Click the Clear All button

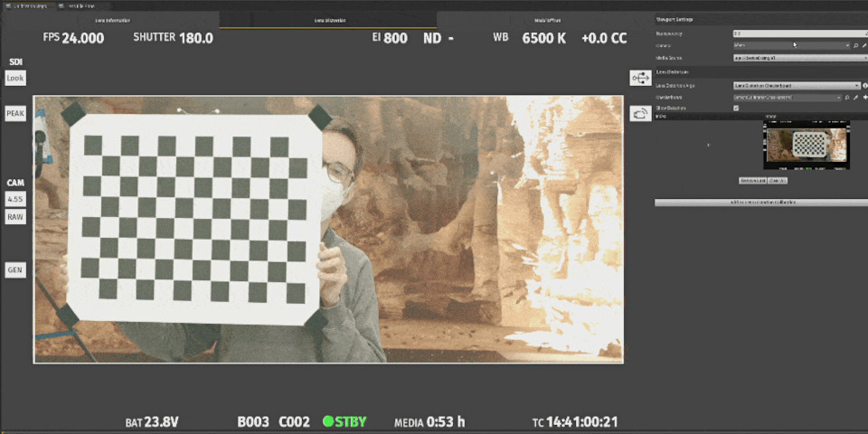(x=777, y=181)
